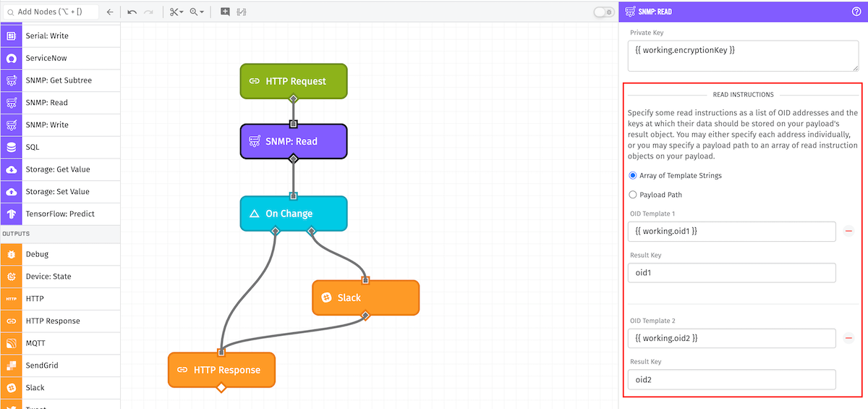The width and height of the screenshot is (868, 409).
Task: Select ServiceNow node in the palette
Action: coord(60,58)
